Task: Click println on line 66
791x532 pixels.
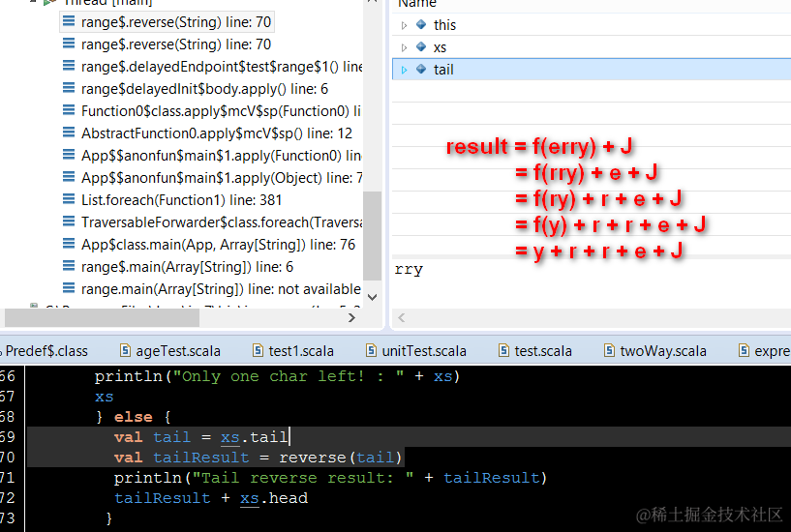Action: [128, 376]
